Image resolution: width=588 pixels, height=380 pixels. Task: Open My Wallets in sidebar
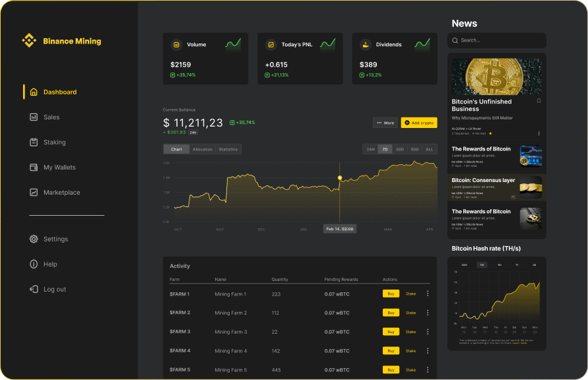[x=53, y=167]
